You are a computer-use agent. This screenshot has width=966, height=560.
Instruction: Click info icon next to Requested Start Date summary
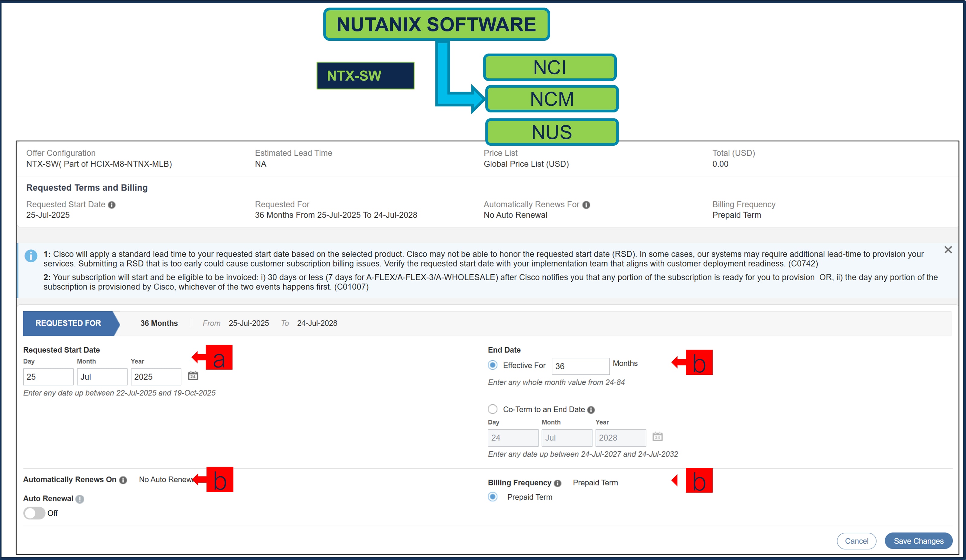click(112, 205)
